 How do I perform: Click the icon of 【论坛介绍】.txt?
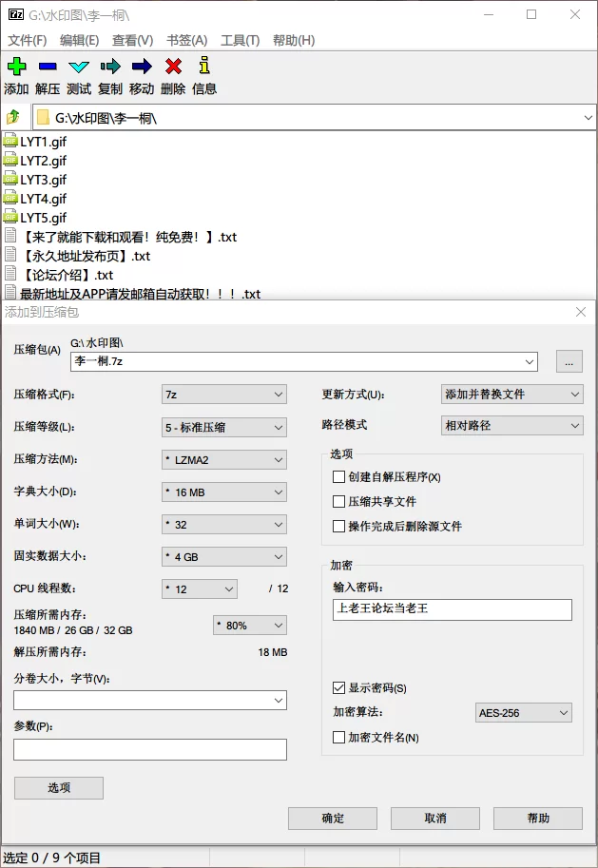click(10, 274)
